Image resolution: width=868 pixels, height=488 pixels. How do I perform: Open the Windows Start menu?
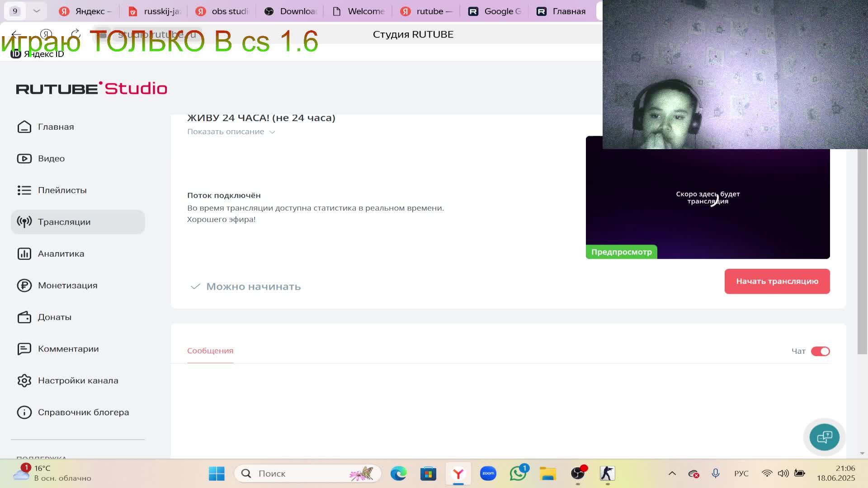[x=217, y=474]
